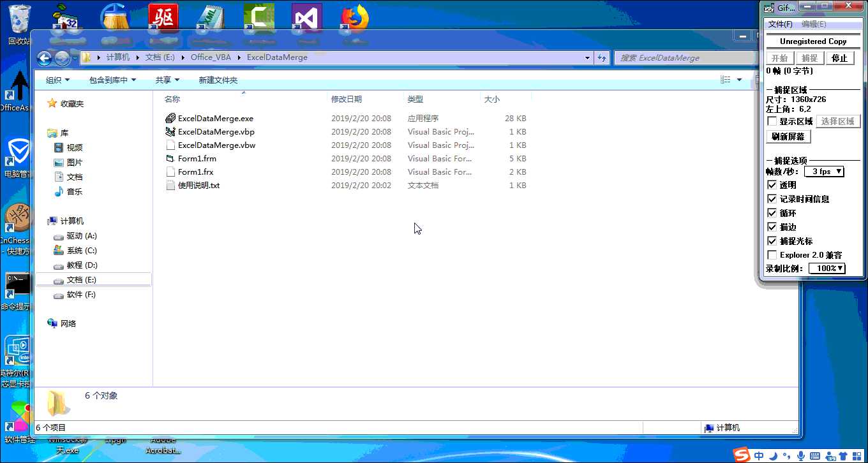Refresh the ExcelDataMerge folder address bar
The height and width of the screenshot is (463, 868).
601,57
